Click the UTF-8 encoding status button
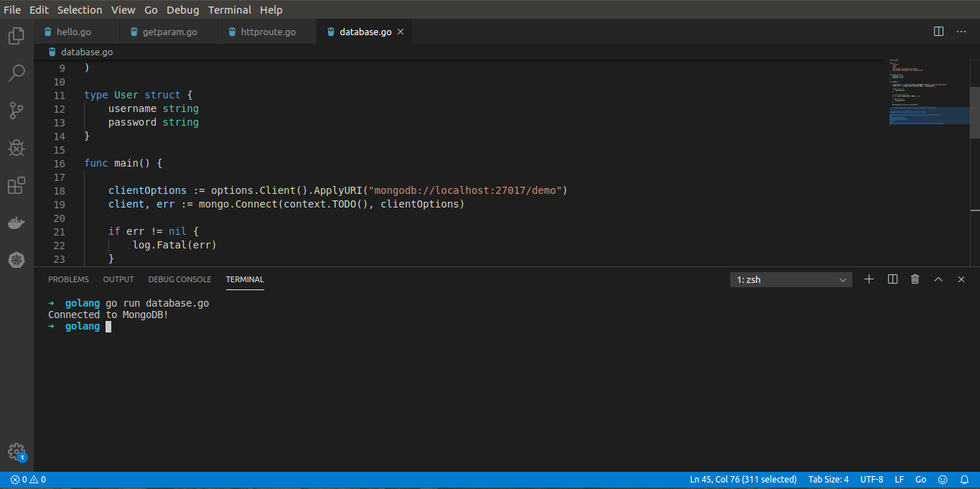This screenshot has width=980, height=489. [x=871, y=480]
